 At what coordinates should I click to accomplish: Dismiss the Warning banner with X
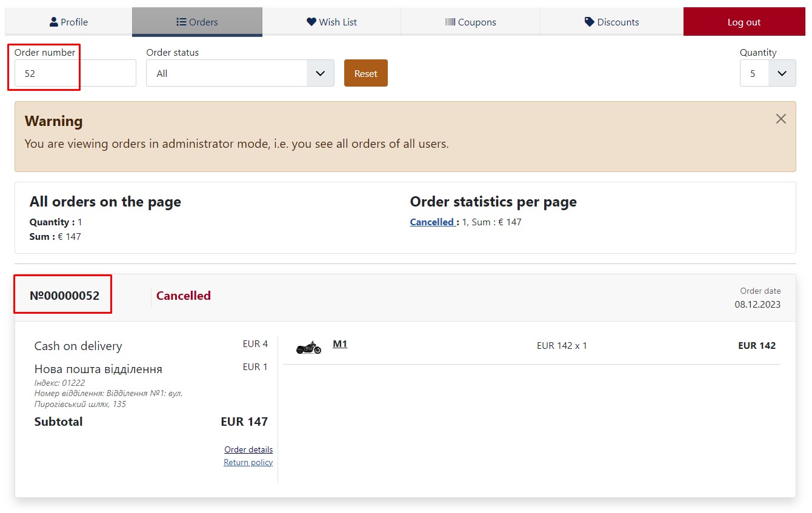[781, 119]
